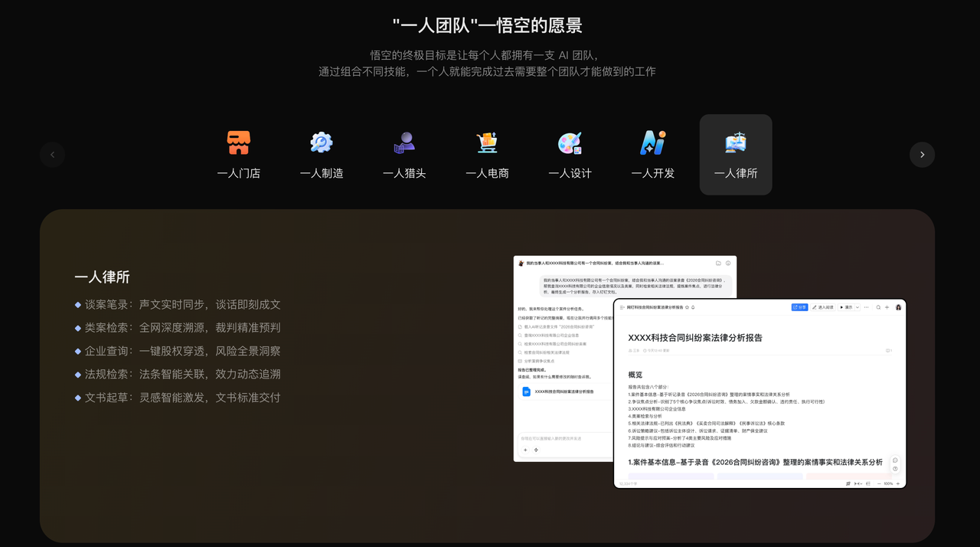Select the 一人制造 gear icon
This screenshot has width=980, height=547.
[322, 143]
